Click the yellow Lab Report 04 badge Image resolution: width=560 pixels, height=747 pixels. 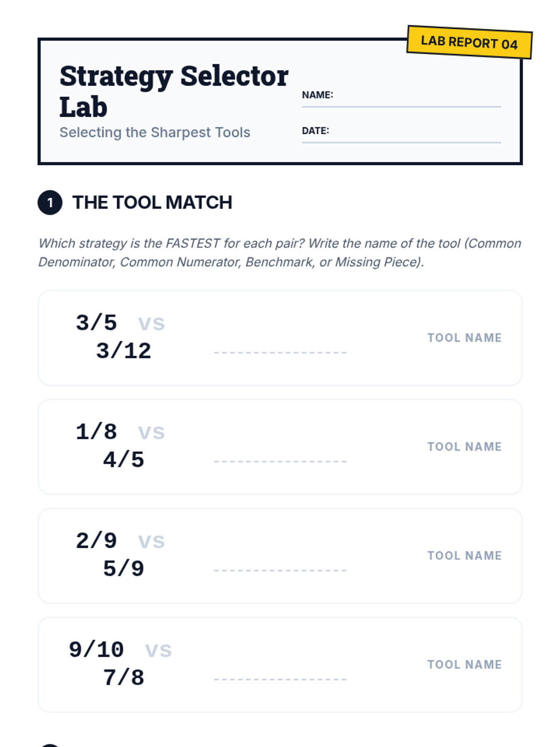coord(469,42)
